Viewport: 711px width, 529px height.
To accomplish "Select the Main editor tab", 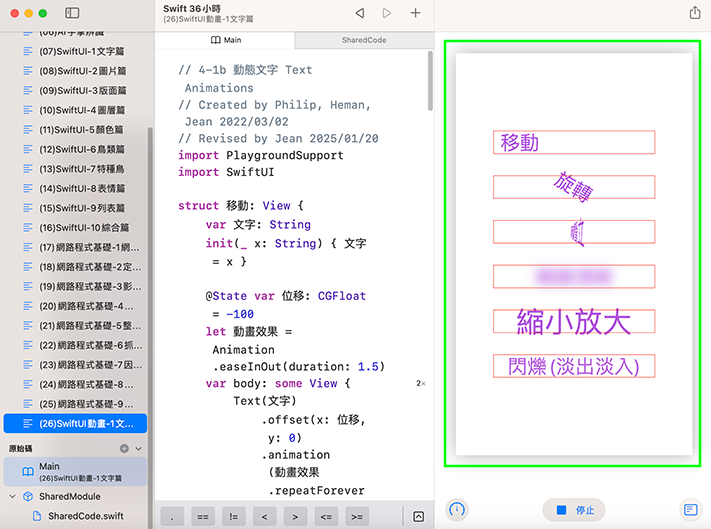I will (226, 40).
